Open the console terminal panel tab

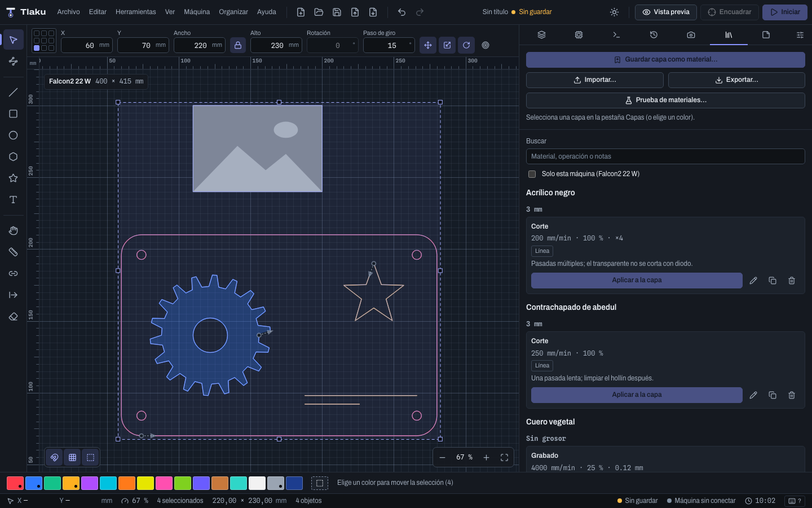tap(616, 35)
